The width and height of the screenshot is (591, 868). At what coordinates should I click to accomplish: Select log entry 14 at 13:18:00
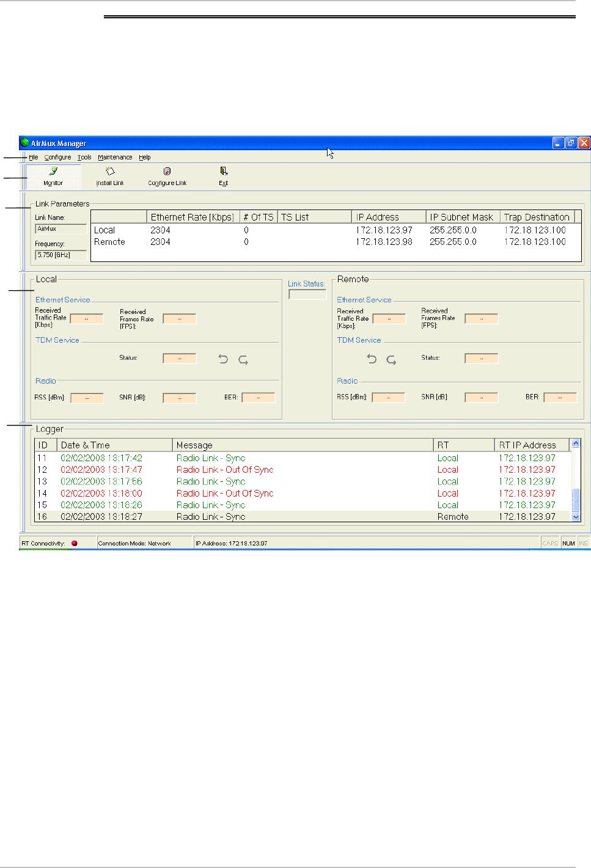(303, 493)
